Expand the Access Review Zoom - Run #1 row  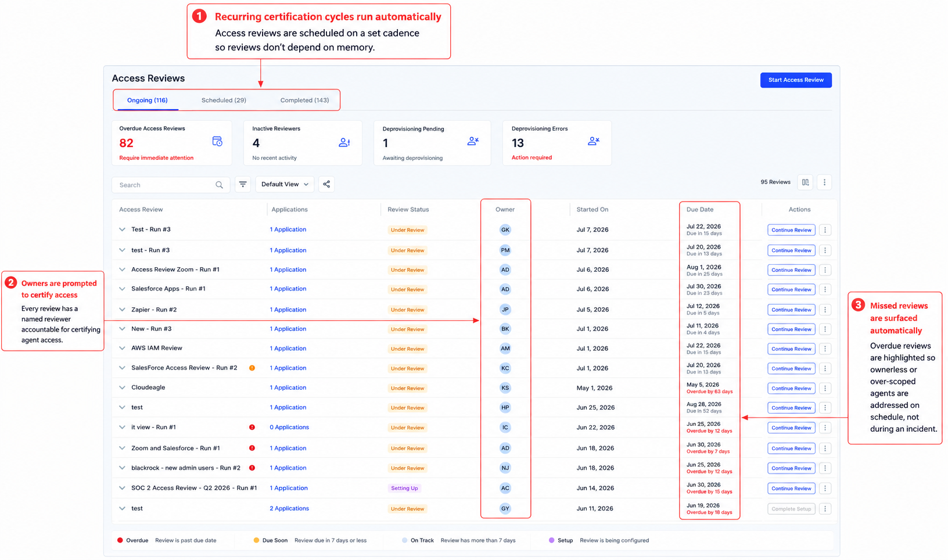(x=122, y=270)
